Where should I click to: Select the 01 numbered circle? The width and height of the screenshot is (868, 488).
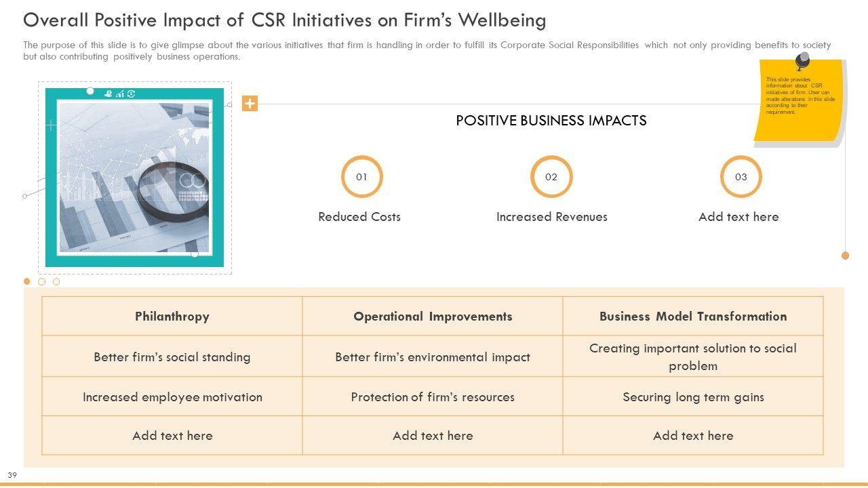click(x=361, y=177)
